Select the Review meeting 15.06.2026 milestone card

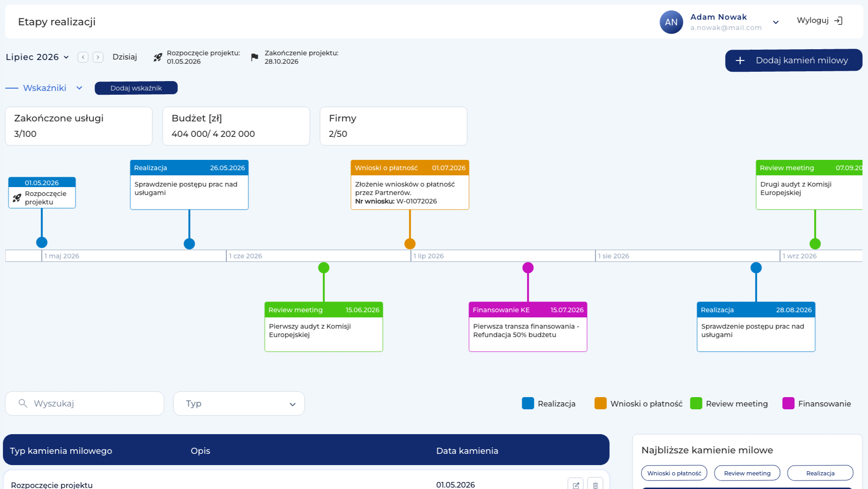point(324,327)
